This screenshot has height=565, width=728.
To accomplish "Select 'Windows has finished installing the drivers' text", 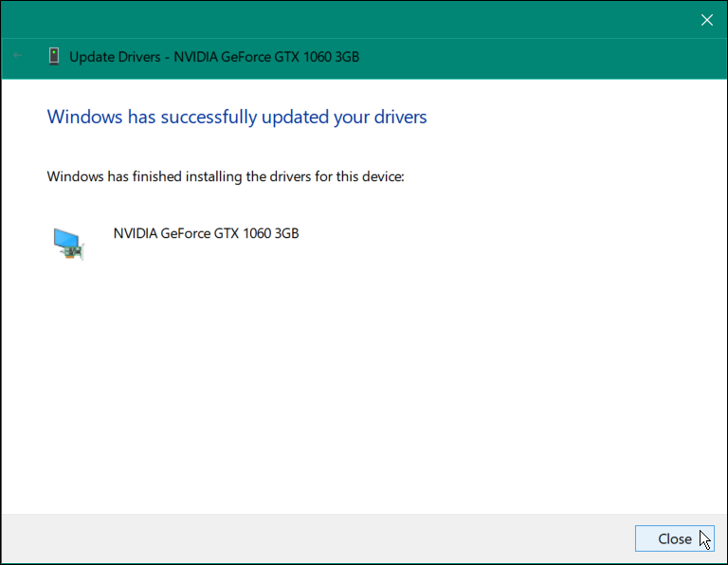I will [226, 177].
